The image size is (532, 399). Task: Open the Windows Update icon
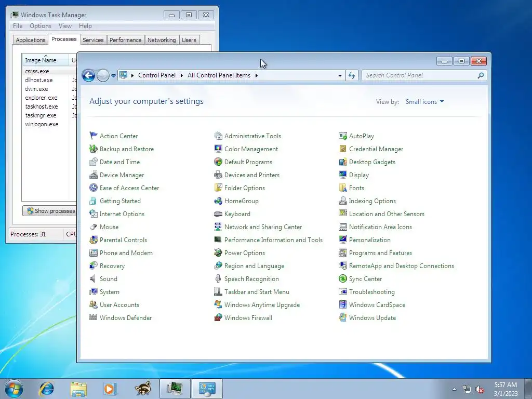[x=343, y=317]
